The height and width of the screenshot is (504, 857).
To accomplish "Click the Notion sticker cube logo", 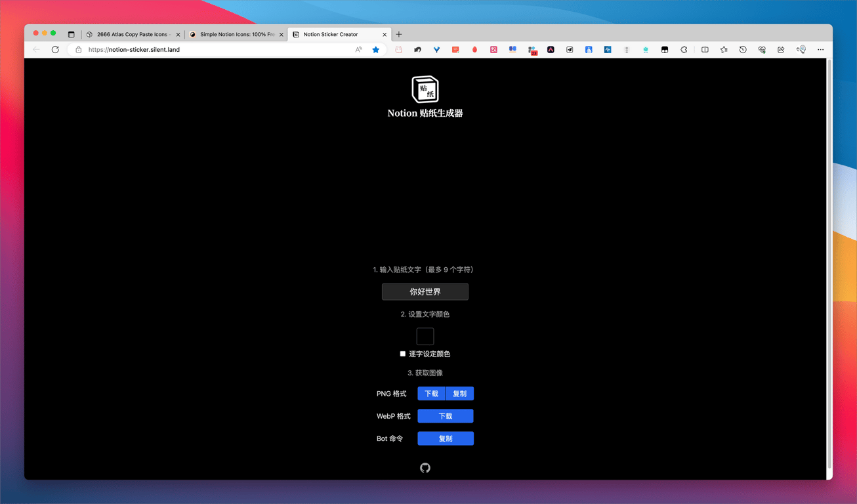I will point(425,89).
